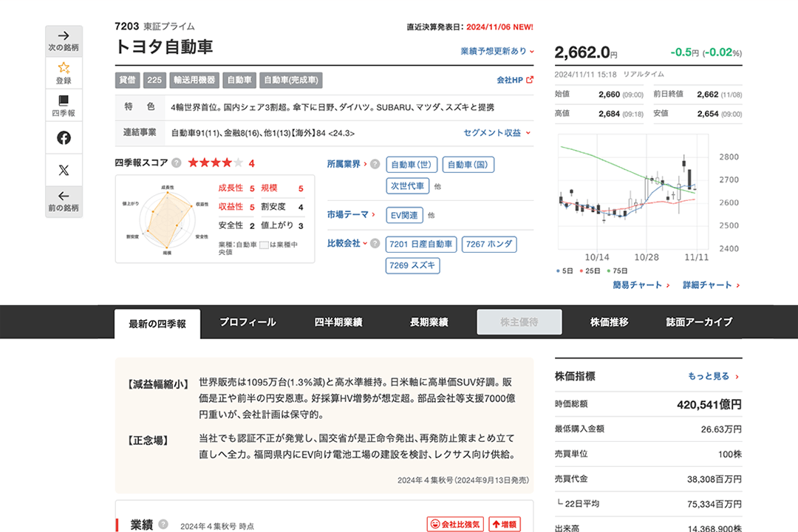This screenshot has height=532, width=798.
Task: Open the Shikiho book icon
Action: [x=64, y=101]
